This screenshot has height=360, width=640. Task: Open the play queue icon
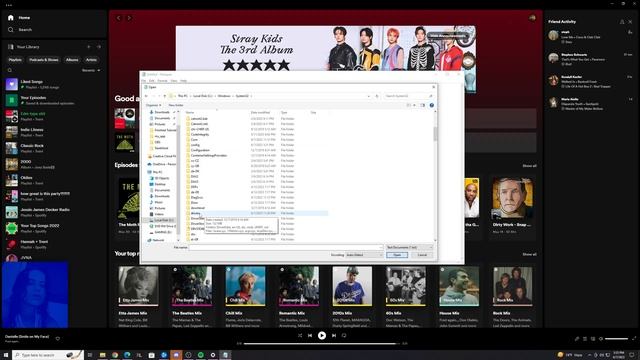coord(585,339)
